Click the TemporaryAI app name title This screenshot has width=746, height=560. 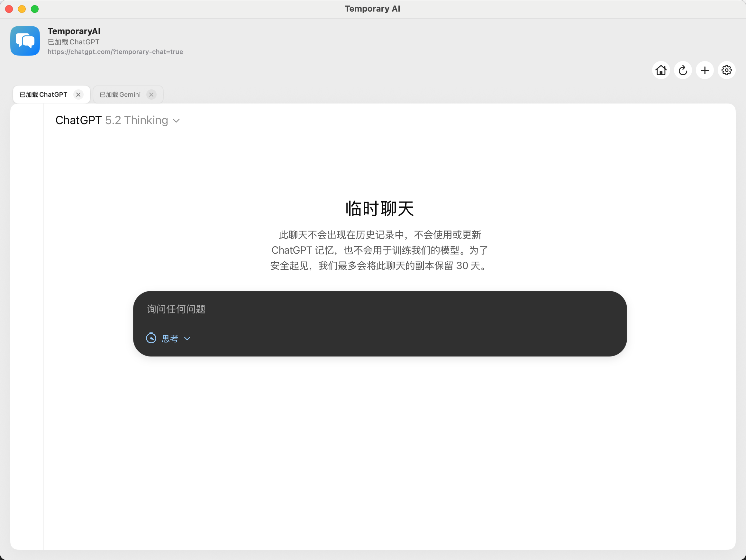pos(74,31)
